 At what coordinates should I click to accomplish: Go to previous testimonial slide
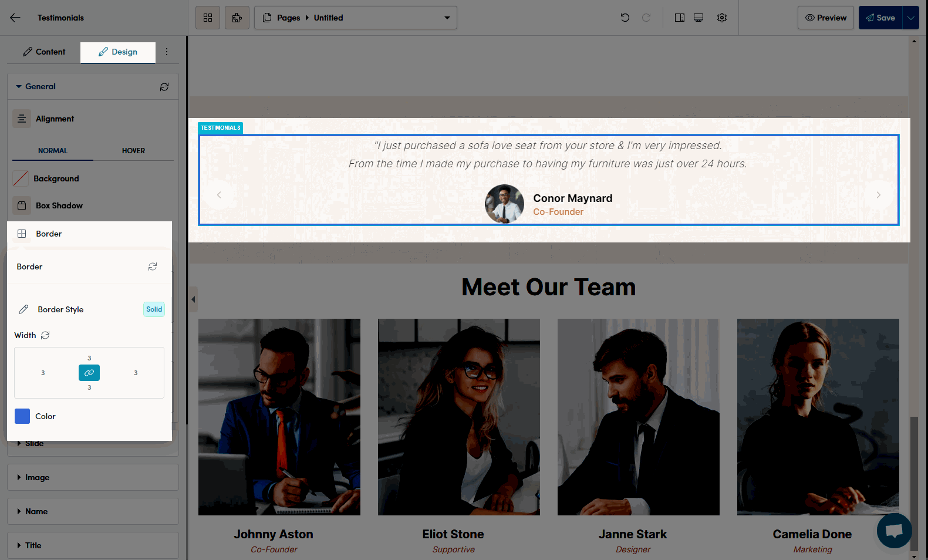coord(219,195)
